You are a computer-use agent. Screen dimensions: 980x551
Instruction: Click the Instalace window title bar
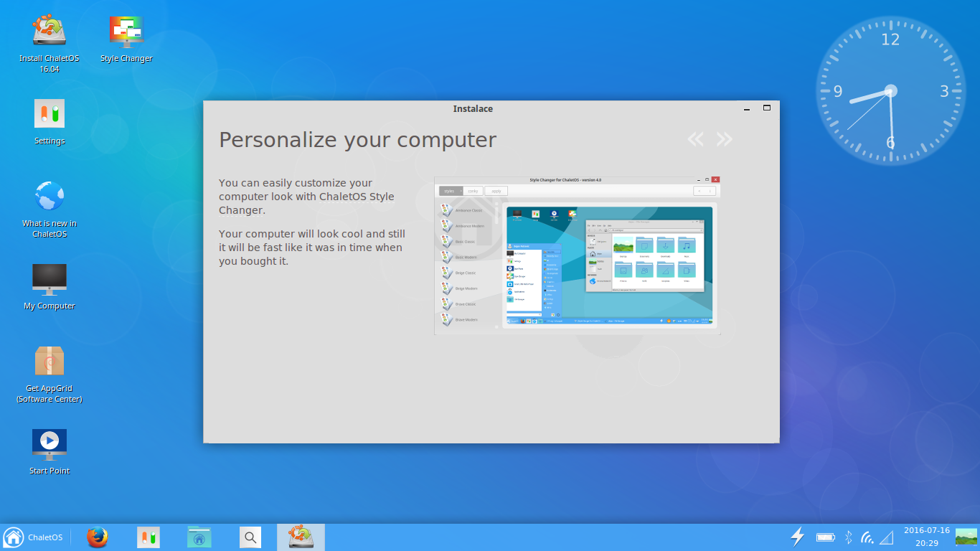(473, 109)
